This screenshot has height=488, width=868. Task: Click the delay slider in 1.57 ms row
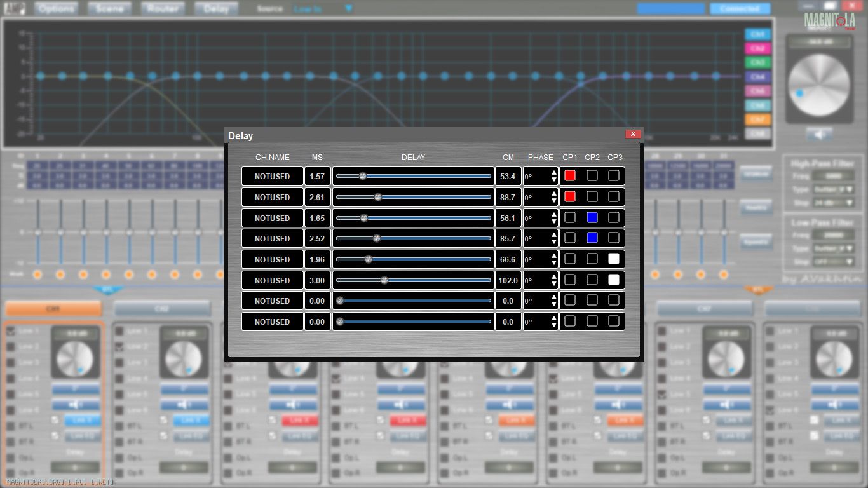point(414,176)
